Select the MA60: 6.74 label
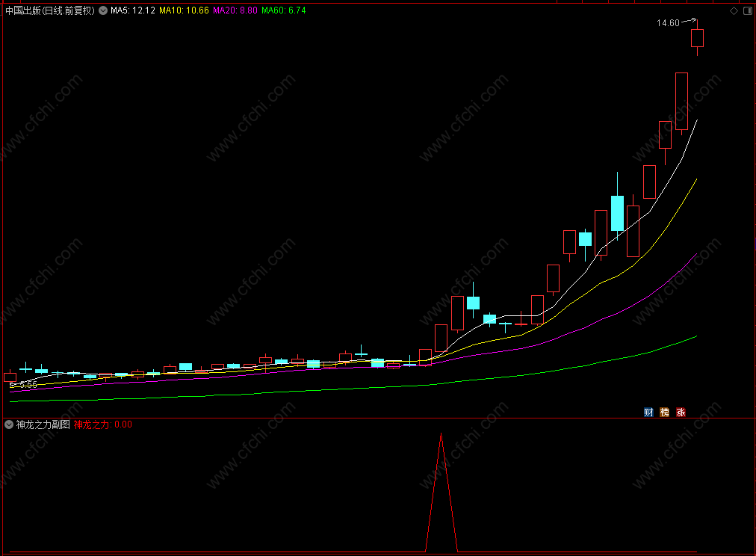Image resolution: width=756 pixels, height=556 pixels. (x=284, y=10)
